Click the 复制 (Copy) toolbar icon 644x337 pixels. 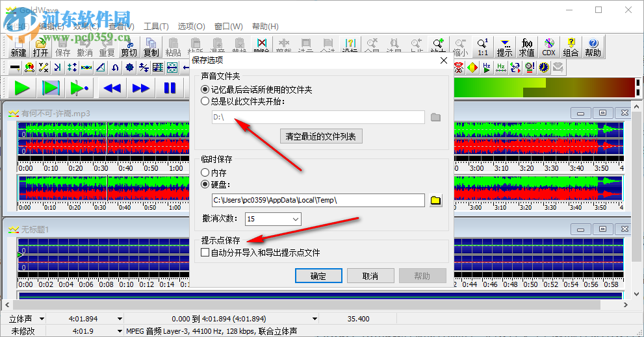click(x=151, y=47)
